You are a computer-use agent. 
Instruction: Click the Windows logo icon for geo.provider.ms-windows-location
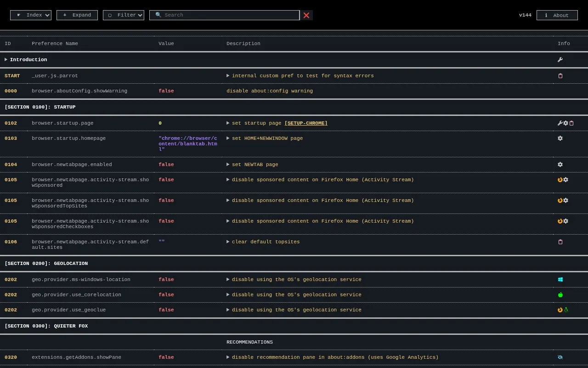560,280
